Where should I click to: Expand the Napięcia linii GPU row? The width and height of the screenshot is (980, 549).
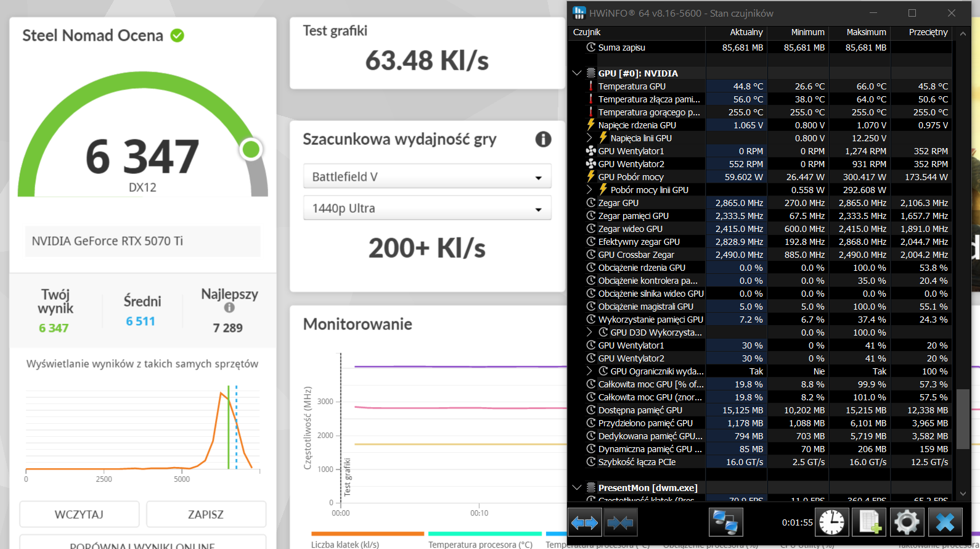pyautogui.click(x=589, y=138)
